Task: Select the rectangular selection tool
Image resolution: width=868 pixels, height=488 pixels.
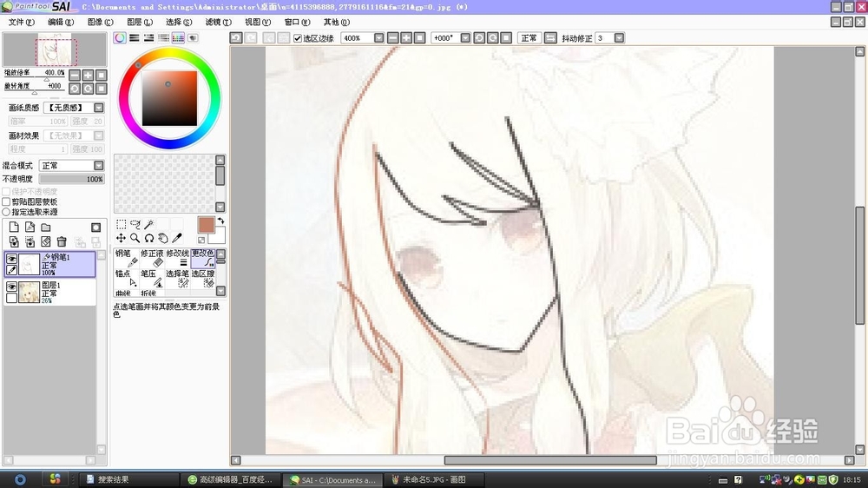Action: [121, 224]
